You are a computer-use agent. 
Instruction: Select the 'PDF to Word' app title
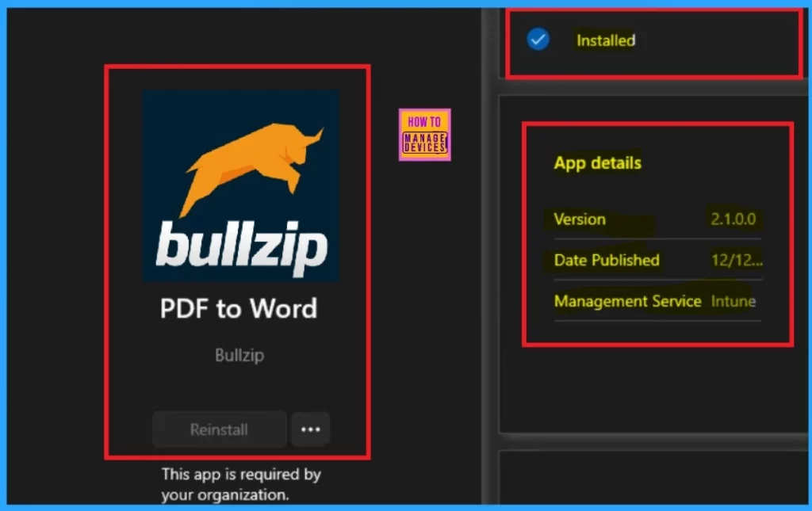pyautogui.click(x=238, y=309)
